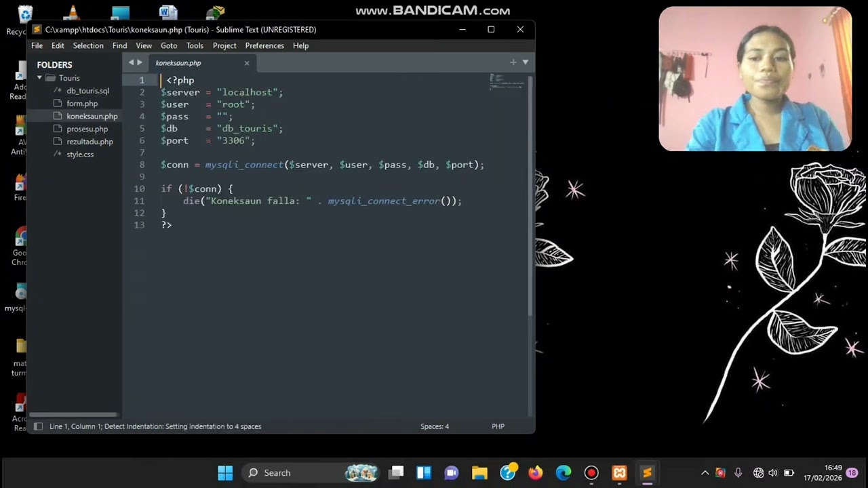The image size is (868, 488).
Task: Click the webcam overlay video
Action: tap(755, 79)
